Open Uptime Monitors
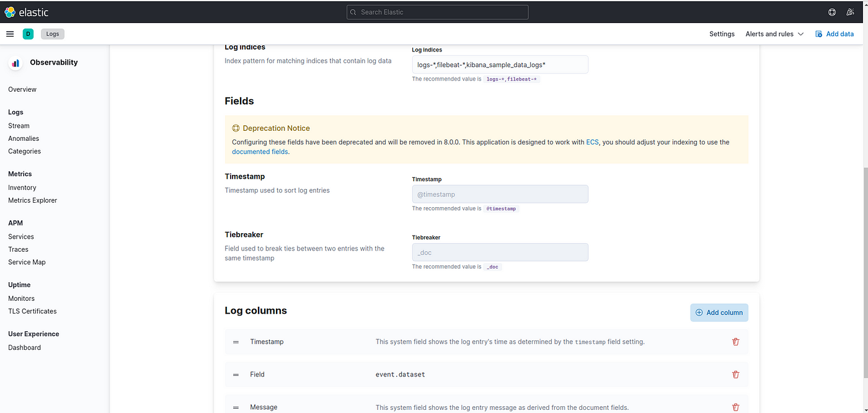This screenshot has width=868, height=413. click(x=21, y=298)
